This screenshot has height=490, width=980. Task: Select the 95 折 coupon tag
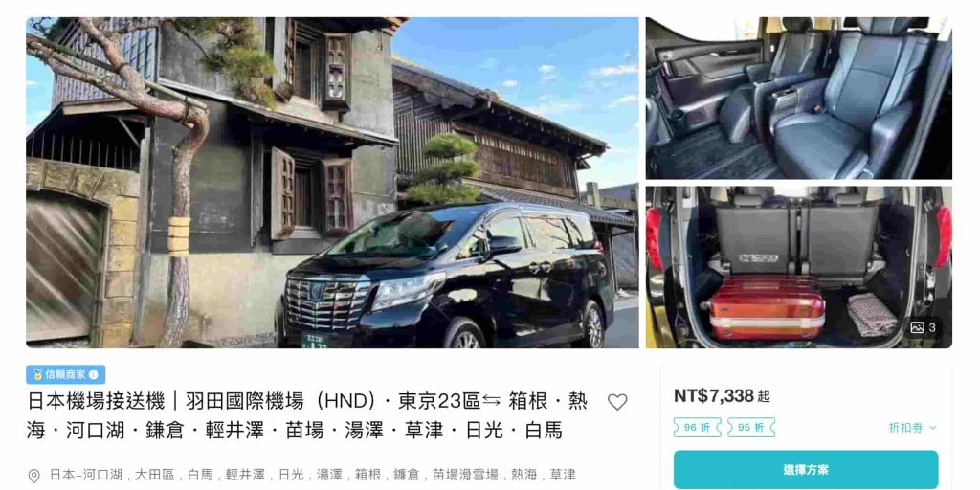tap(750, 428)
